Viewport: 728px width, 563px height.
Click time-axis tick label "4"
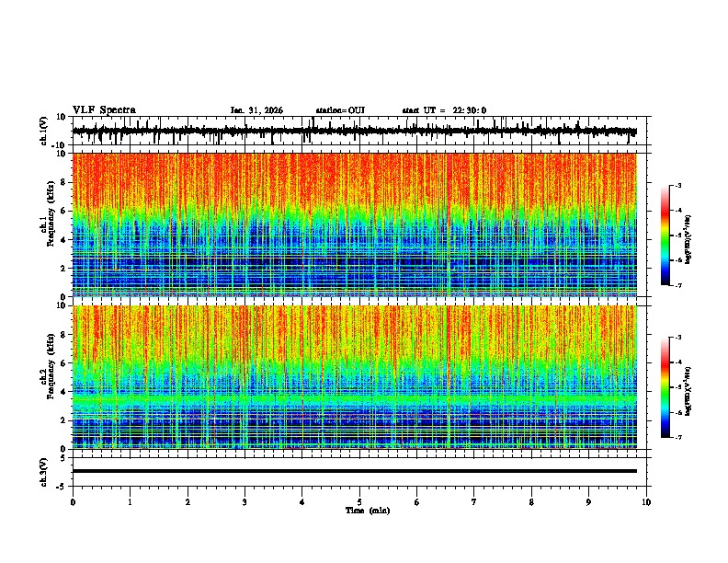302,502
